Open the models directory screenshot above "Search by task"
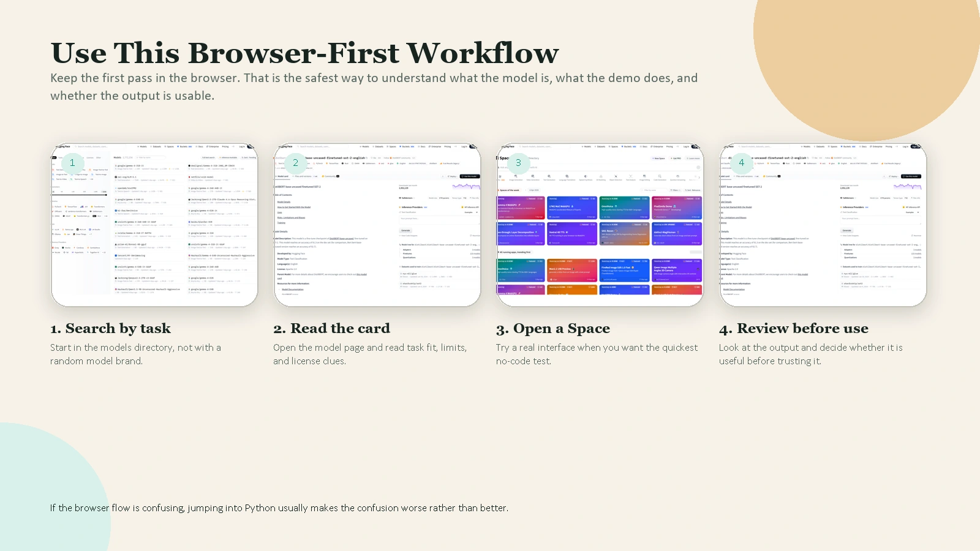The height and width of the screenshot is (551, 980). point(154,225)
